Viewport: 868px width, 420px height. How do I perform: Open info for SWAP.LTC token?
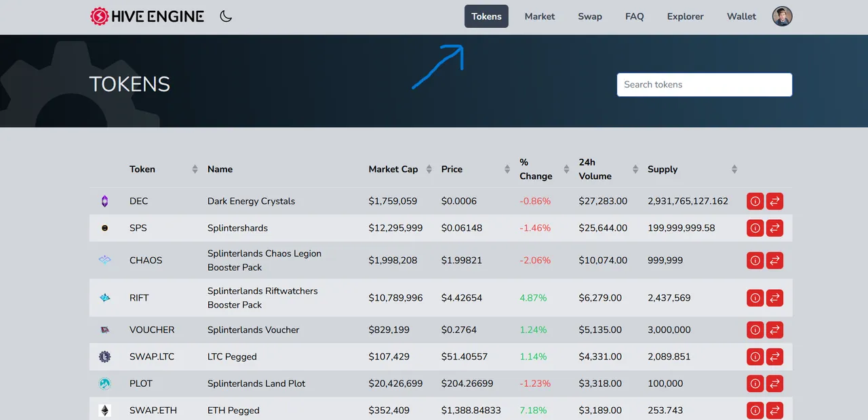coord(755,356)
